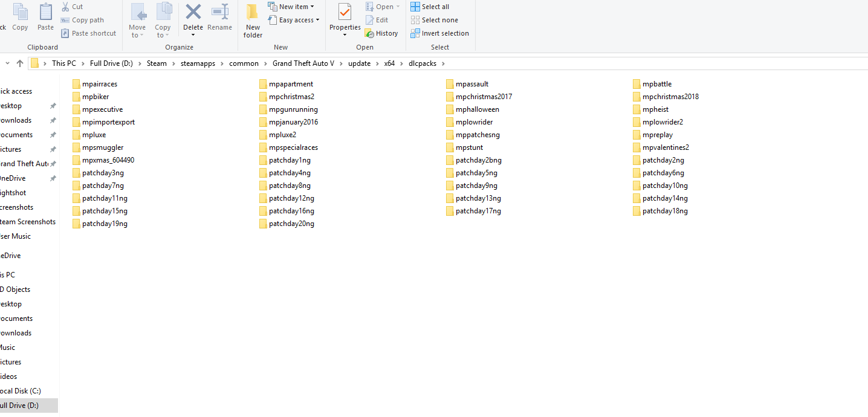Select the mpairraces folder
Image resolution: width=868 pixels, height=417 pixels.
(x=95, y=84)
